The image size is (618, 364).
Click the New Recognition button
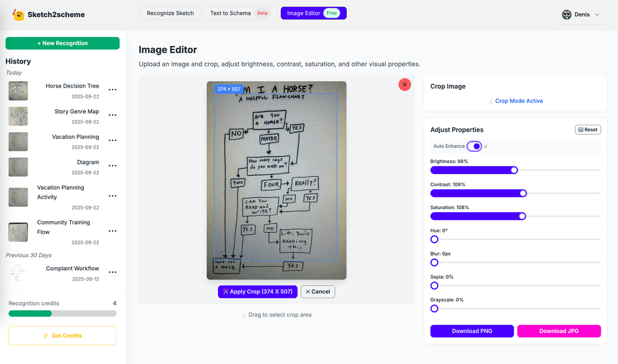click(62, 43)
